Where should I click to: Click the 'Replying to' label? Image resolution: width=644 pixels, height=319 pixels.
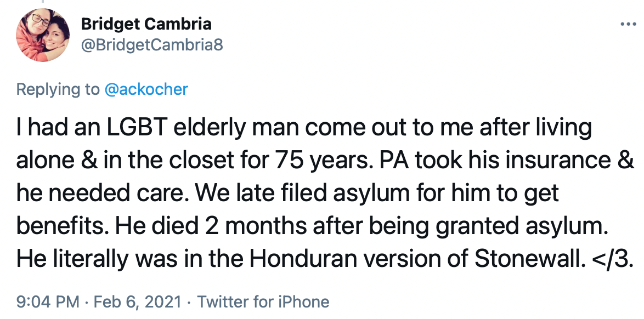58,89
